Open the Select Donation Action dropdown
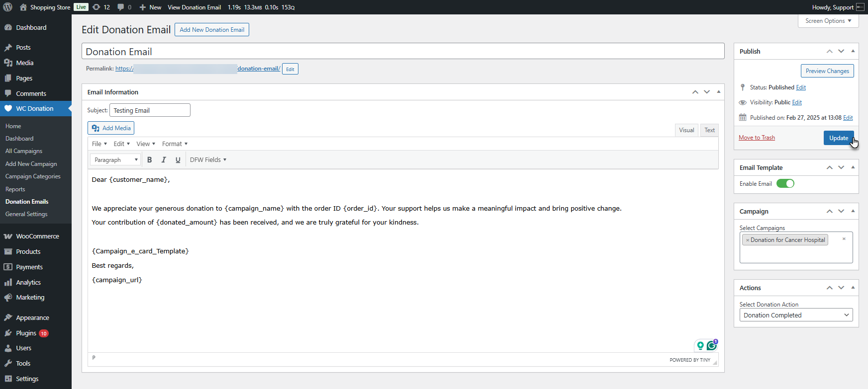Viewport: 868px width, 389px height. [x=795, y=315]
